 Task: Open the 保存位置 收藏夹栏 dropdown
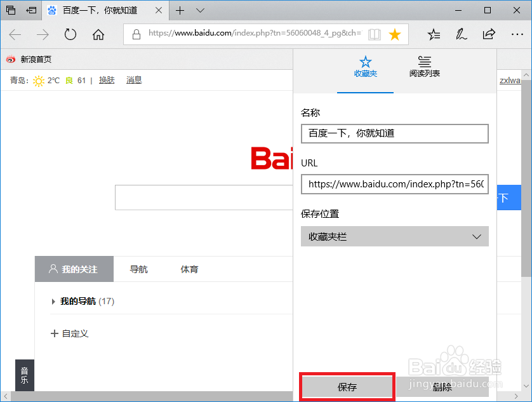tap(395, 236)
